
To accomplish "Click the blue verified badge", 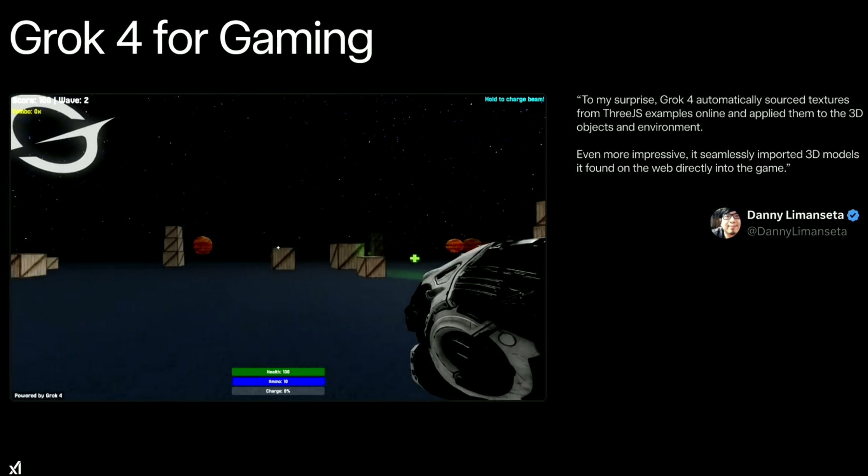I will coord(853,215).
